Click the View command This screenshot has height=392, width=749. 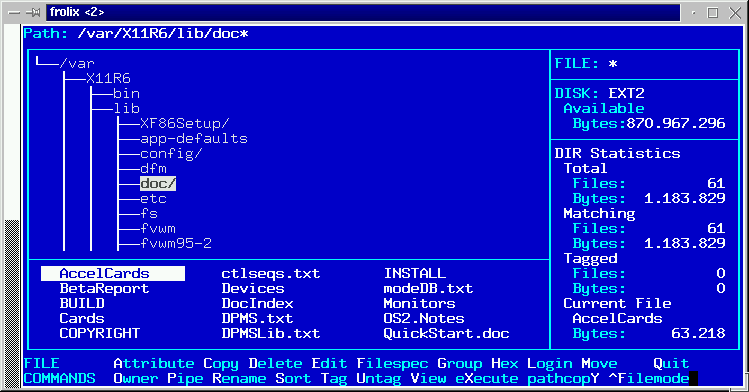[428, 379]
